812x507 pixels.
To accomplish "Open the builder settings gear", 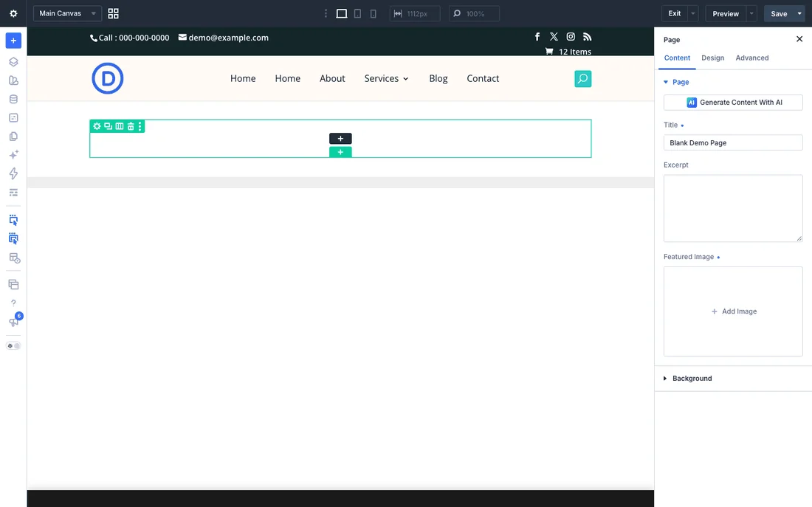I will pos(13,13).
